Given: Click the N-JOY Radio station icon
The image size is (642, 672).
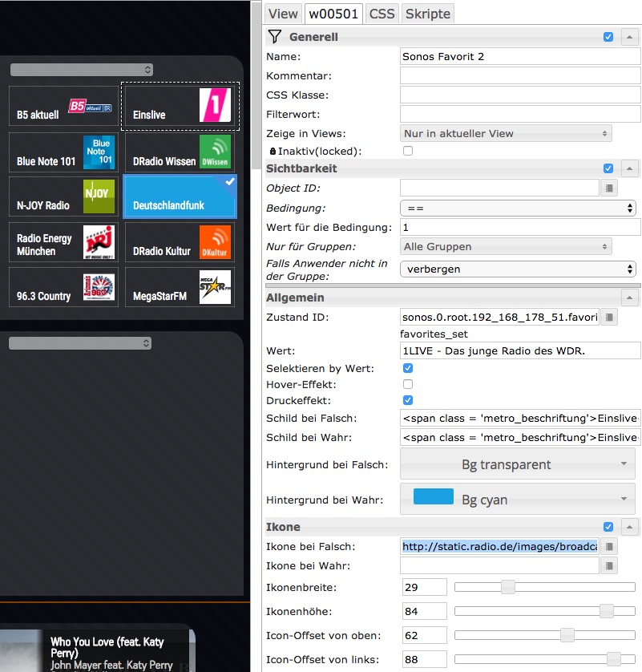Looking at the screenshot, I should tap(99, 196).
